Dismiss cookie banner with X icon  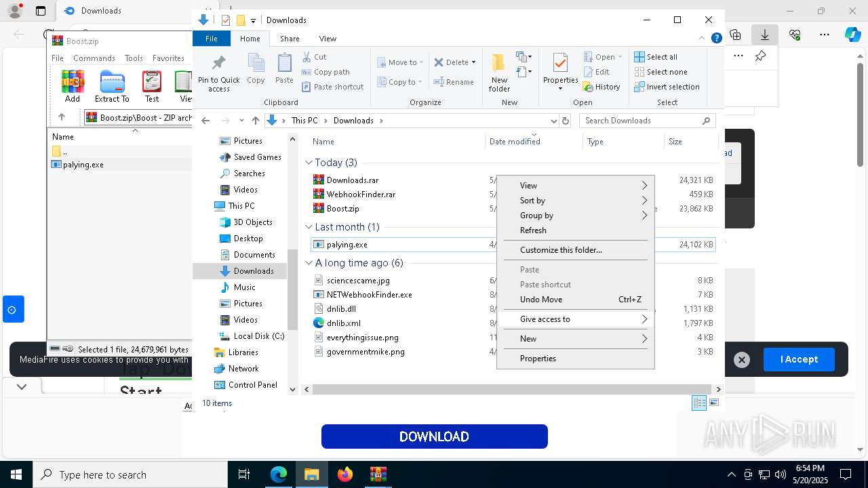(742, 360)
